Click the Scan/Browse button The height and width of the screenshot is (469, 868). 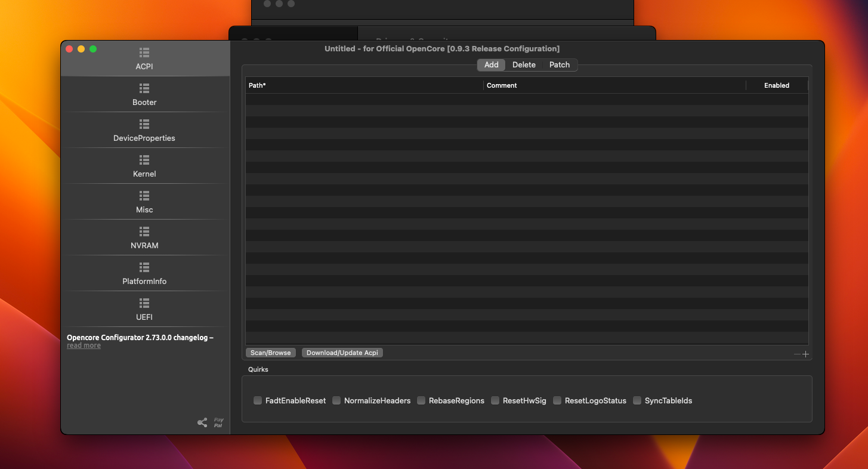[x=271, y=353]
